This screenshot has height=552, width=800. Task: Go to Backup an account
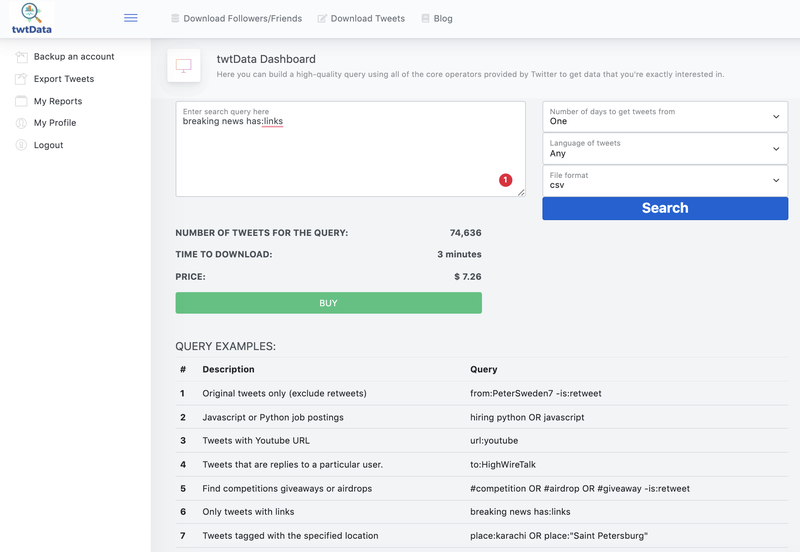pyautogui.click(x=74, y=57)
